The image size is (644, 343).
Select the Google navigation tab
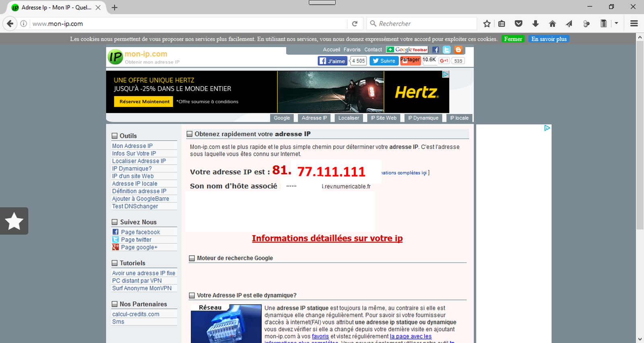(282, 118)
